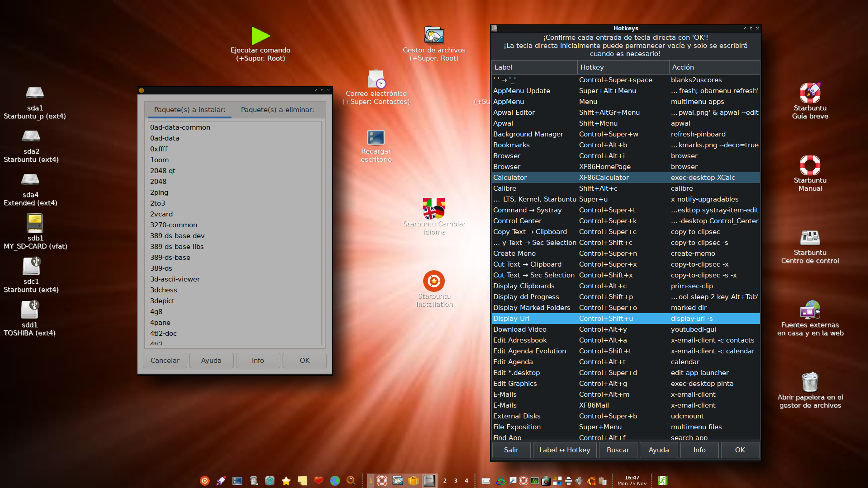This screenshot has width=868, height=488.
Task: Select the Edit Graphics hotkey row
Action: click(x=626, y=384)
